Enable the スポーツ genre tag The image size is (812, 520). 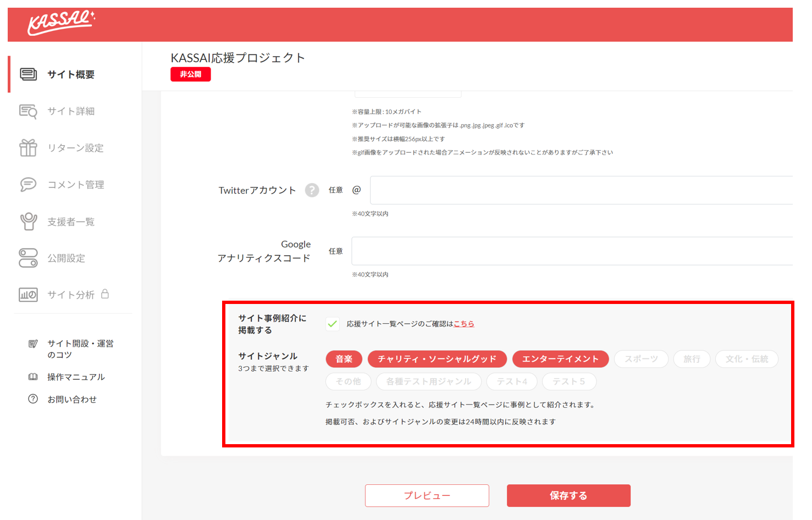point(641,359)
